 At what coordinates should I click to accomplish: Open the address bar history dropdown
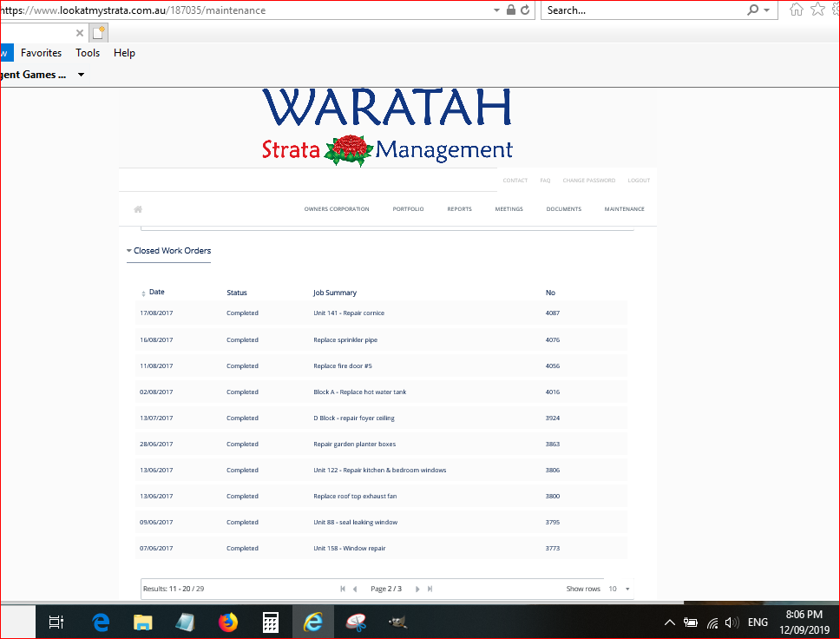click(x=496, y=10)
